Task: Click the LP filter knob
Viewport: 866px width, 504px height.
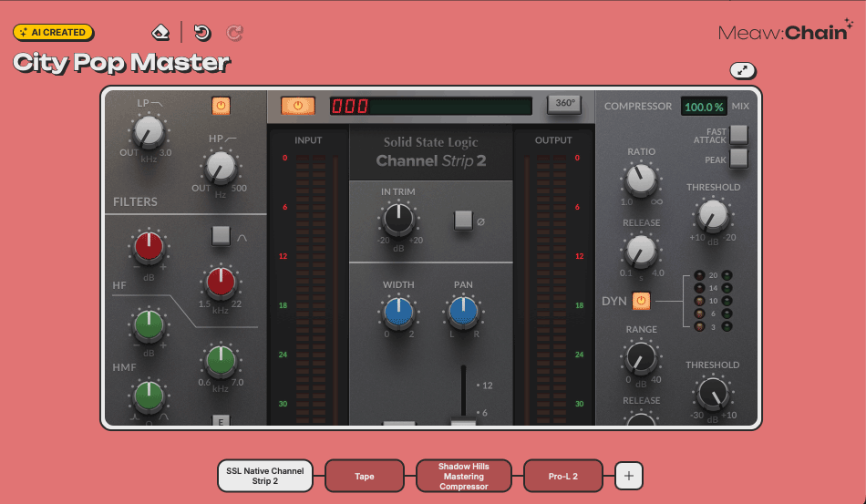Action: tap(149, 132)
